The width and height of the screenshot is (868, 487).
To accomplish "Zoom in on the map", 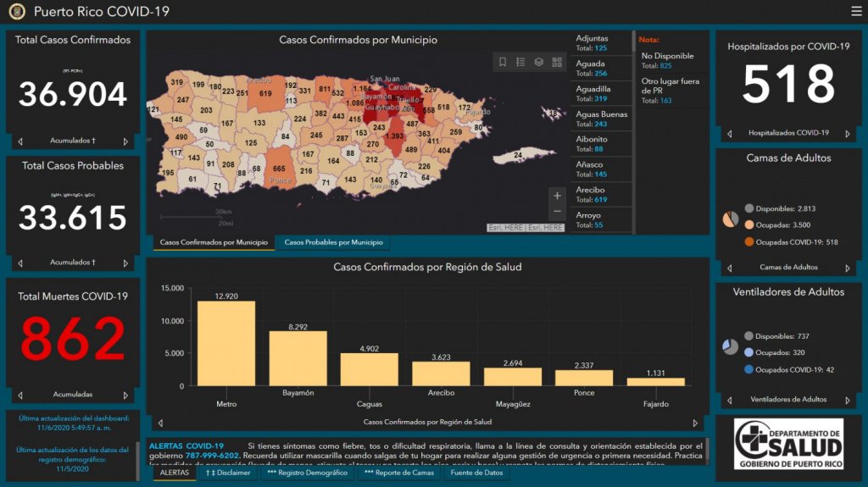I will click(557, 196).
